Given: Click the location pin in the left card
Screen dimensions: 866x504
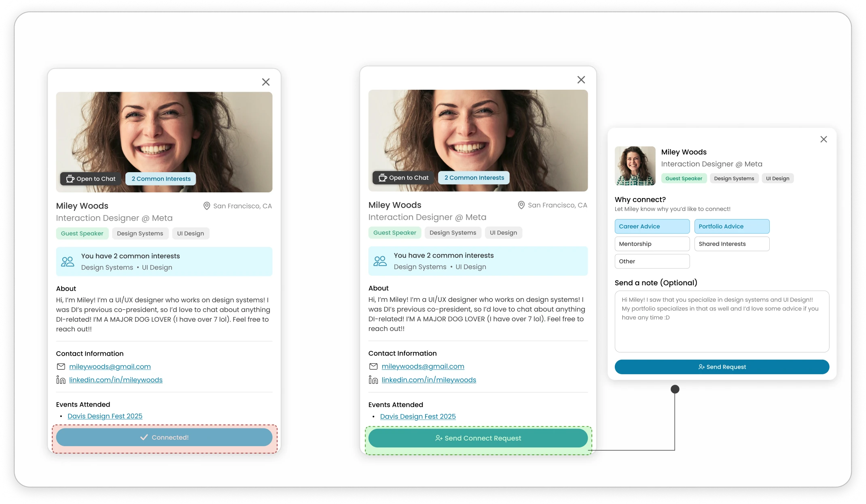Looking at the screenshot, I should (207, 206).
